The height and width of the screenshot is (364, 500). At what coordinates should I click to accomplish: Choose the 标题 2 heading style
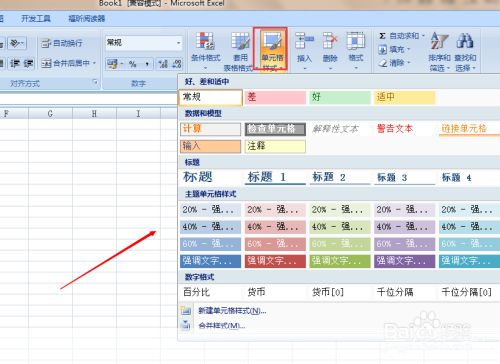pos(340,177)
